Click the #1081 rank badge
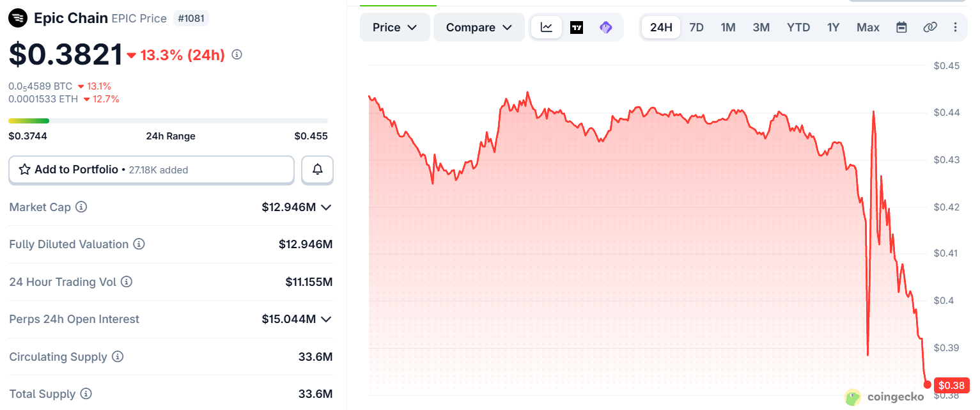The height and width of the screenshot is (410, 980). point(191,19)
